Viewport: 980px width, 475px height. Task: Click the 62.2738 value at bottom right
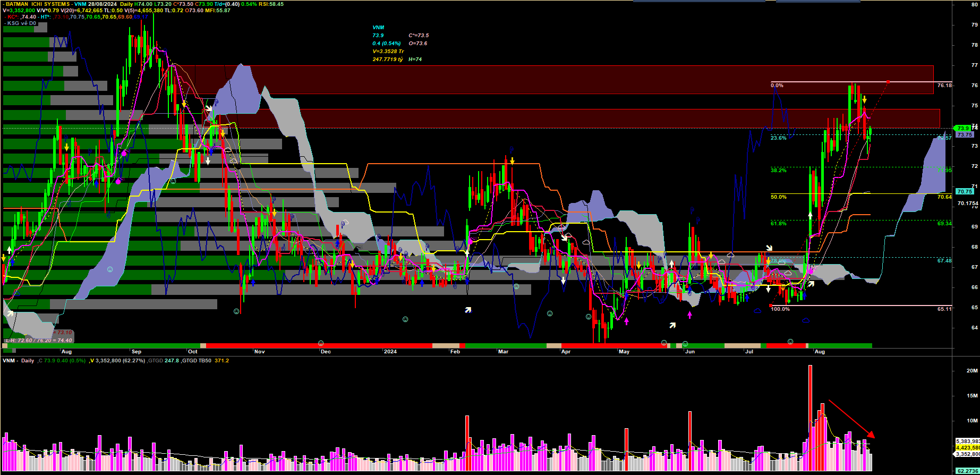point(968,471)
